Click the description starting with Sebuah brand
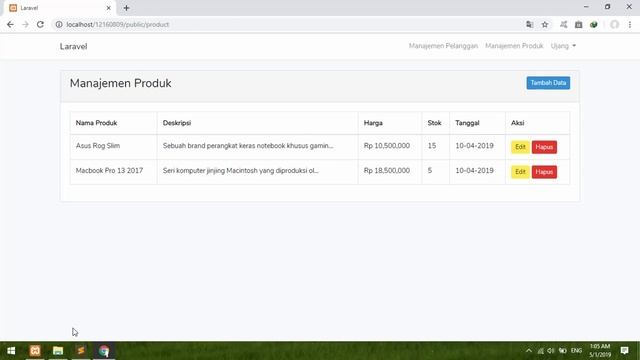The image size is (640, 360). (248, 146)
